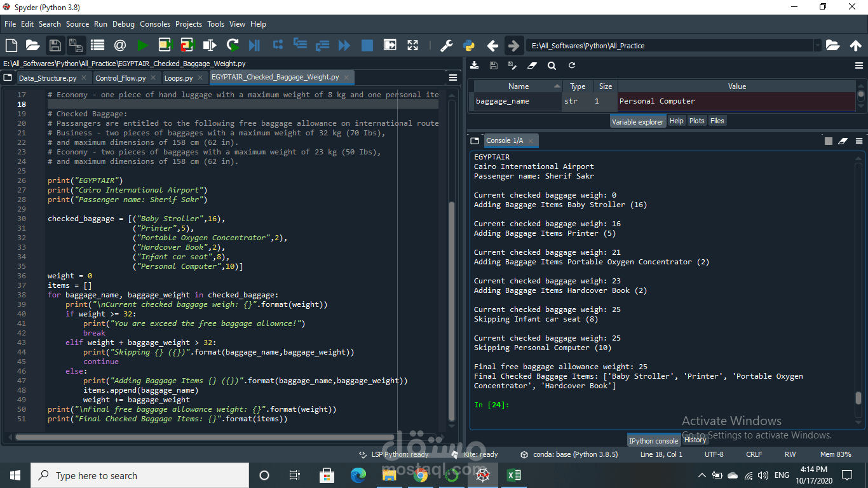Refresh the Variable explorer
The width and height of the screenshot is (868, 488).
coord(572,65)
